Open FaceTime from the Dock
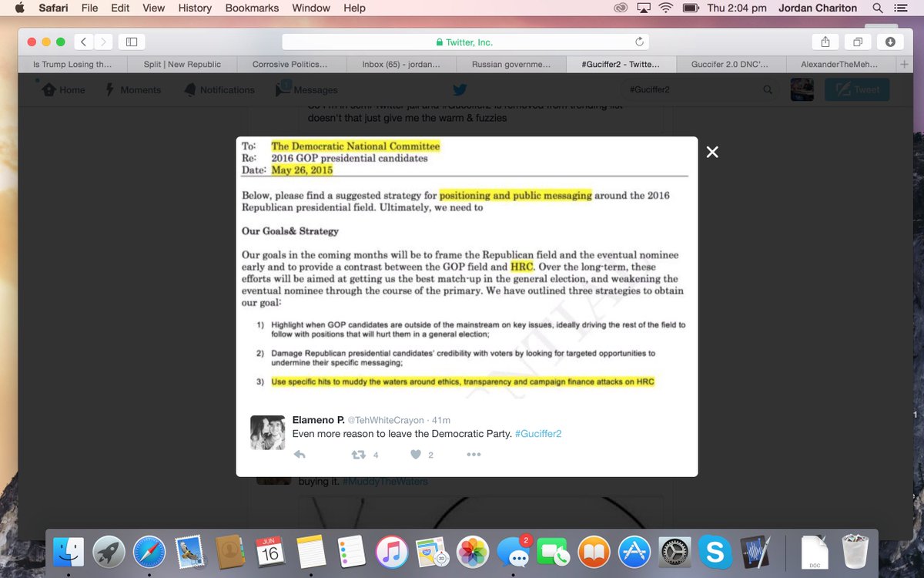This screenshot has height=578, width=924. point(553,552)
